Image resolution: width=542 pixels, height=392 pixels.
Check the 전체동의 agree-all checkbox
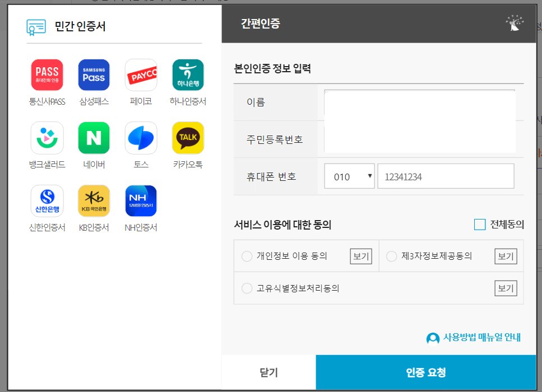point(480,225)
